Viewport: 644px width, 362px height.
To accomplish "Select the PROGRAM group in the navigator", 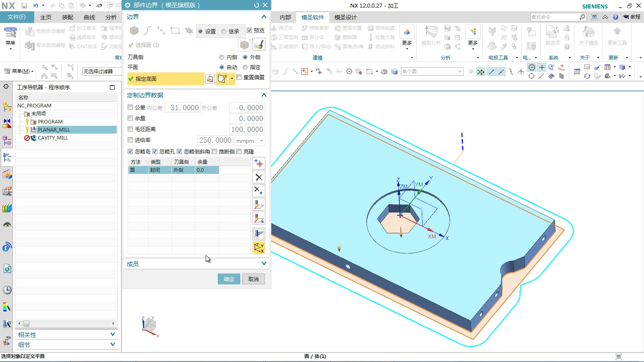I will point(50,121).
